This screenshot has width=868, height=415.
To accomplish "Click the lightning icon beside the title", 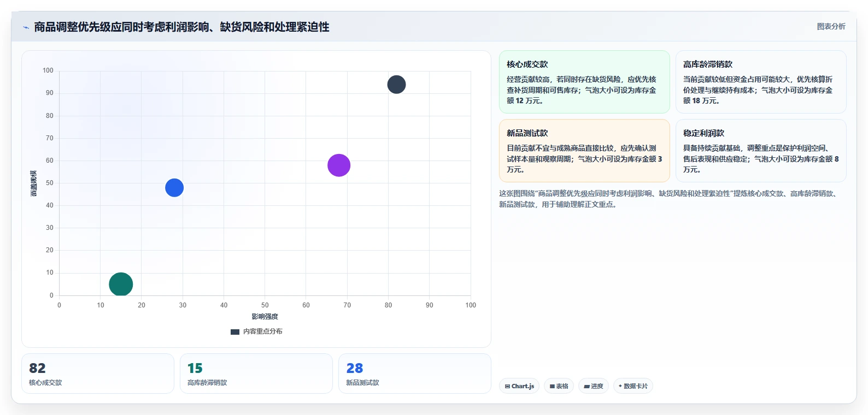I will [x=26, y=27].
